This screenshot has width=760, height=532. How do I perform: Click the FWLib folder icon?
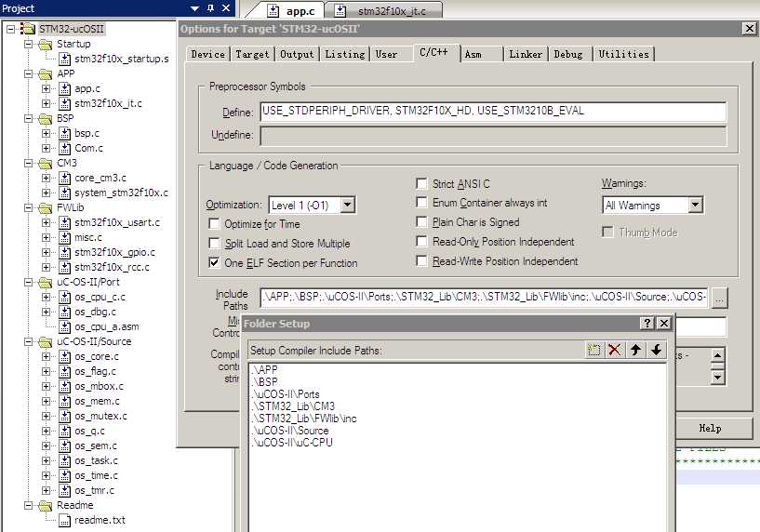click(x=45, y=207)
